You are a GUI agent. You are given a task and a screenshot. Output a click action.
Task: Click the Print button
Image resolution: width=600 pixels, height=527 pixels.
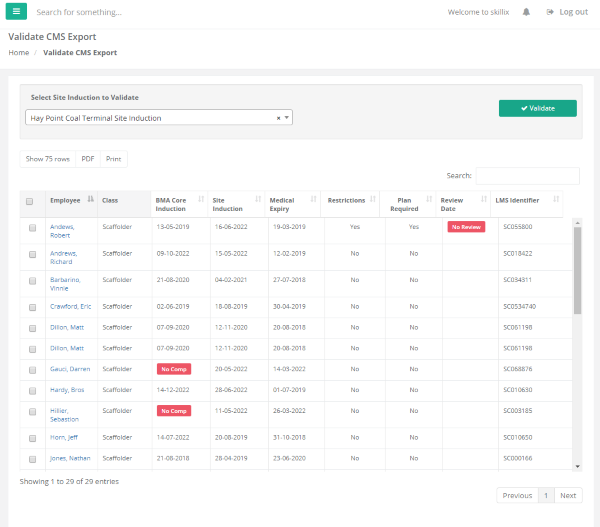tap(113, 159)
